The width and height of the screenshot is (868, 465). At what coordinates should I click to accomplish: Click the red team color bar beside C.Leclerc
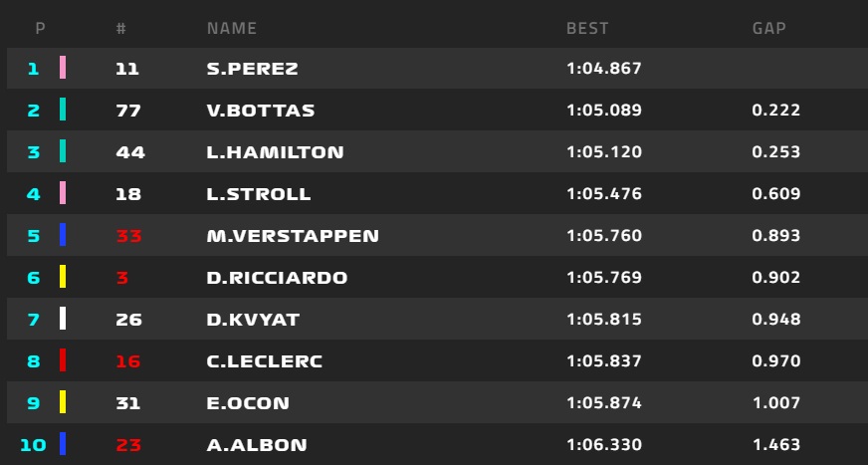click(x=63, y=359)
